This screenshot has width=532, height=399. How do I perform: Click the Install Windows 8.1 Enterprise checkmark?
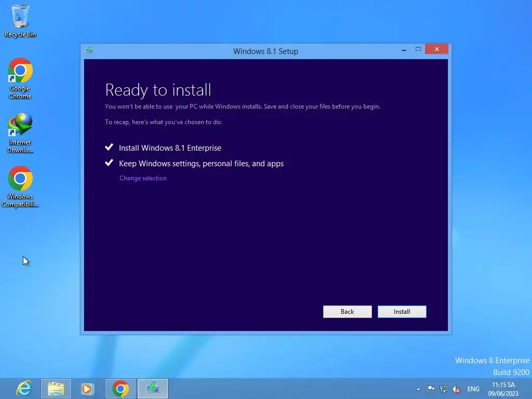click(x=109, y=147)
